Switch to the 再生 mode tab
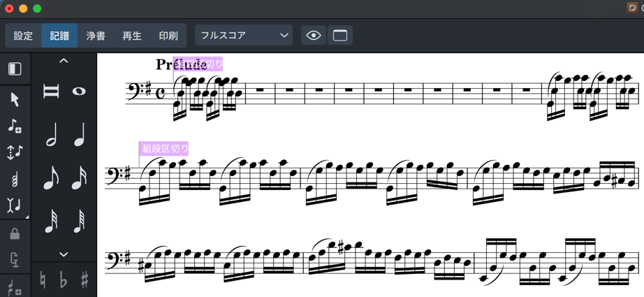 pos(132,36)
